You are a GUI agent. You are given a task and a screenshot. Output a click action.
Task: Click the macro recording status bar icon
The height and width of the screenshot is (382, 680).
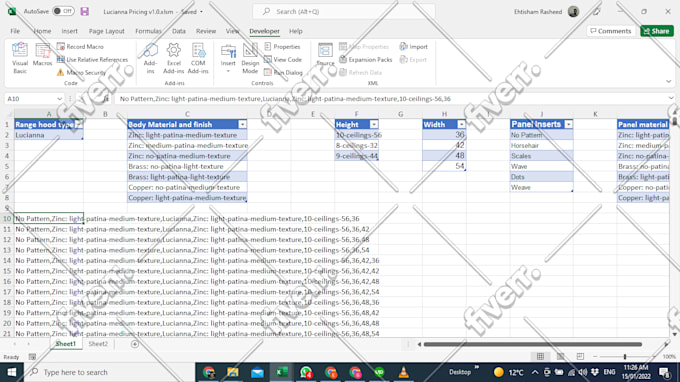coord(32,357)
